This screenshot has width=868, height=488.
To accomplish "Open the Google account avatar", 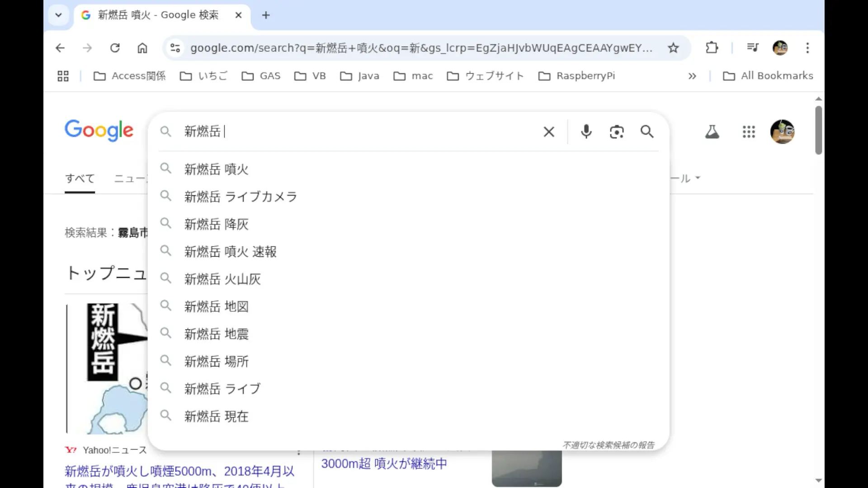I will tap(782, 132).
